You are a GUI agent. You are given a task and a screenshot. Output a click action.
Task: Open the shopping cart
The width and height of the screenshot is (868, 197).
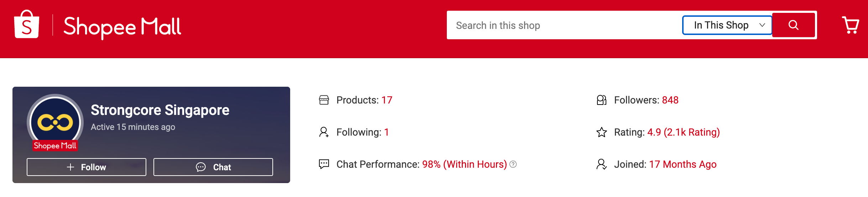click(x=850, y=25)
